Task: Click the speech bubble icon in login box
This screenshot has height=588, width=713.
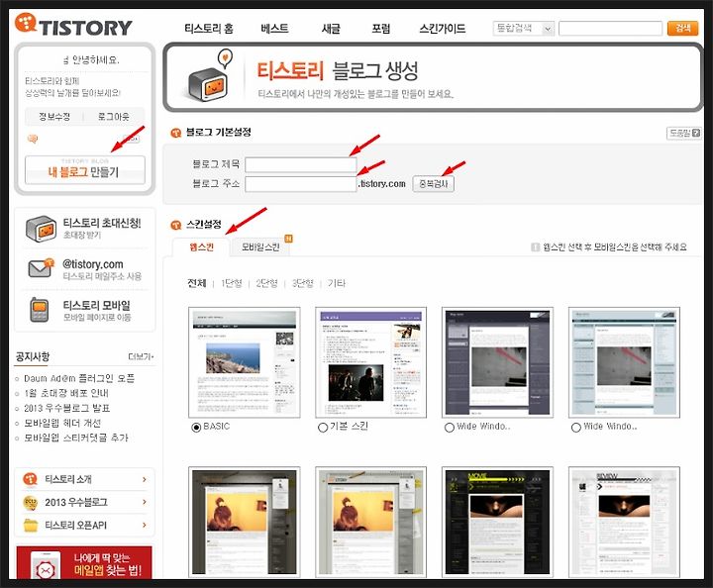Action: 33,139
